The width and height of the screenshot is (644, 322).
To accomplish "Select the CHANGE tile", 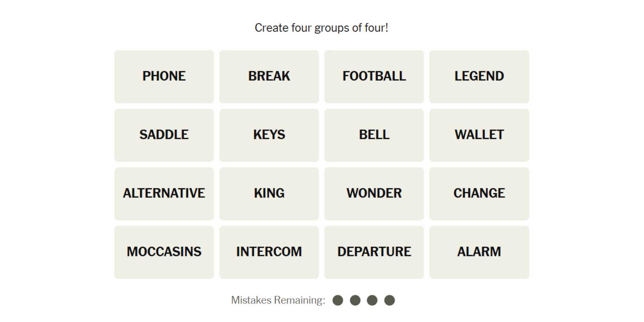I will click(479, 194).
